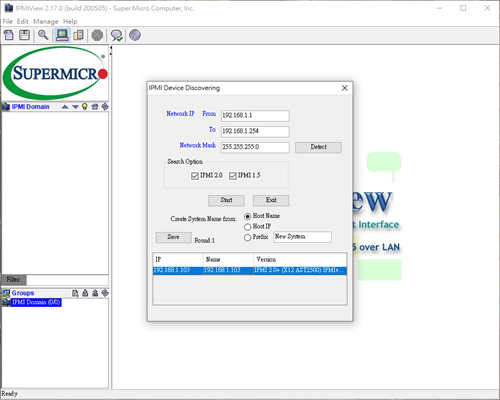Click the first icon in the Groups header

click(75, 293)
